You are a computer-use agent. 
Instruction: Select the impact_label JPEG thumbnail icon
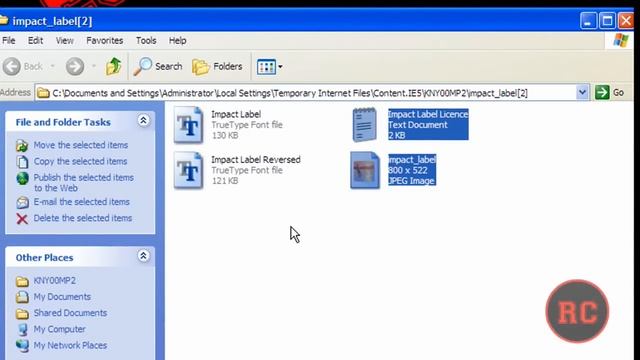point(364,170)
